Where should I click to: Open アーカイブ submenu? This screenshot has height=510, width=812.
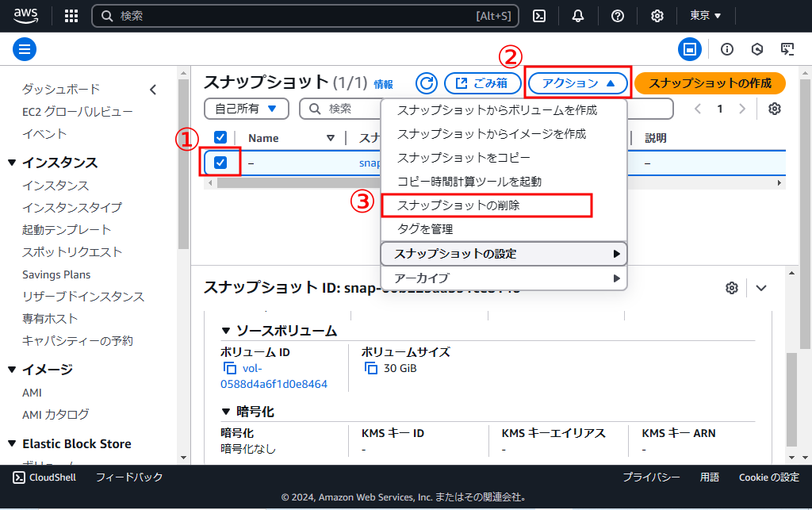tap(504, 278)
